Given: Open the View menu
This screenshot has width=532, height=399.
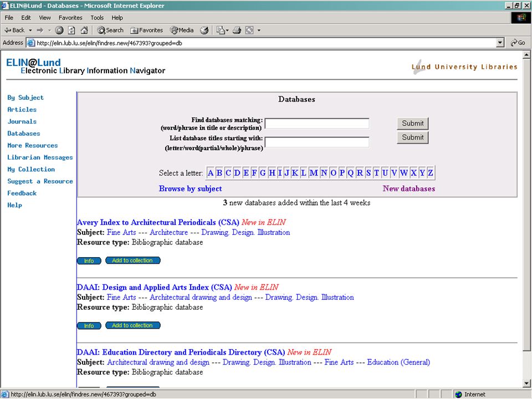Looking at the screenshot, I should click(44, 18).
